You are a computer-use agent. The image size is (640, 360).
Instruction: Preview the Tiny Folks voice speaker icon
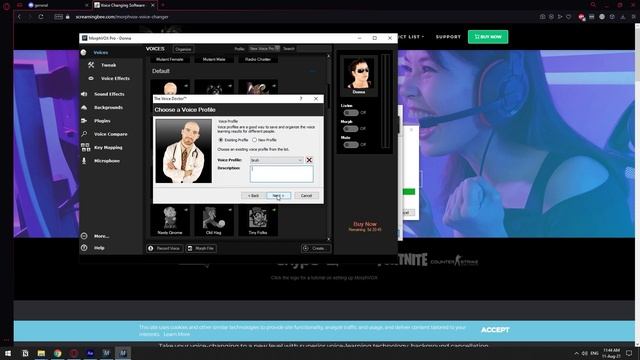(x=274, y=210)
